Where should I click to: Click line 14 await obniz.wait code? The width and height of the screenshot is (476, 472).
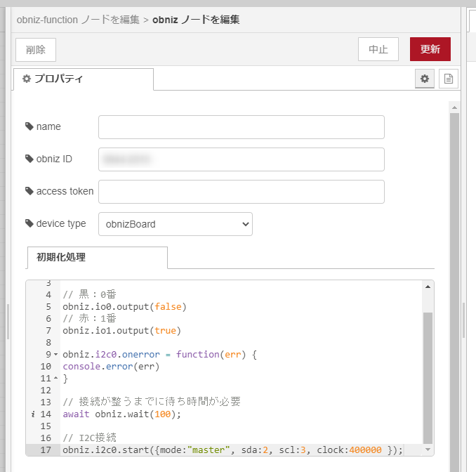pyautogui.click(x=121, y=414)
